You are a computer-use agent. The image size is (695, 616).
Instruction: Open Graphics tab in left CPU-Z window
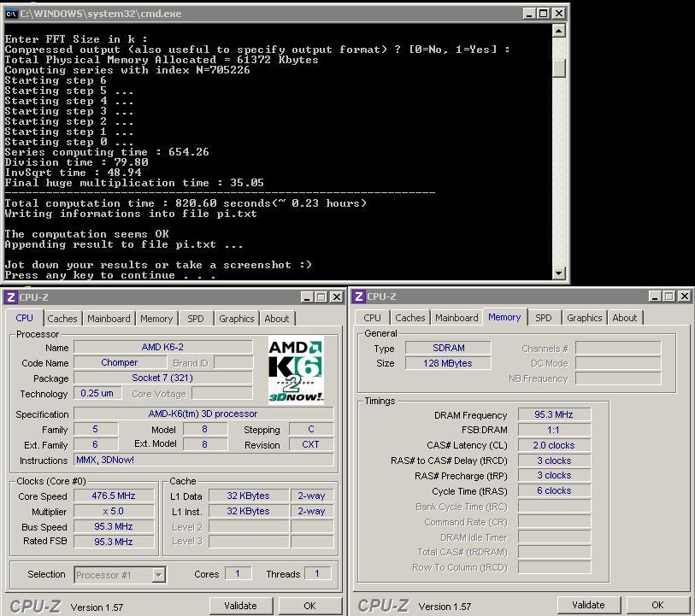(x=237, y=319)
